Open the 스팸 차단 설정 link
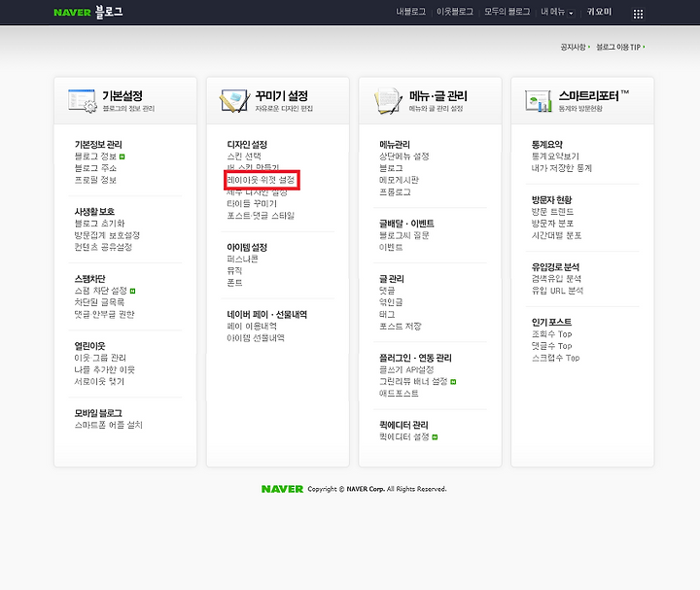This screenshot has width=700, height=590. [x=101, y=291]
